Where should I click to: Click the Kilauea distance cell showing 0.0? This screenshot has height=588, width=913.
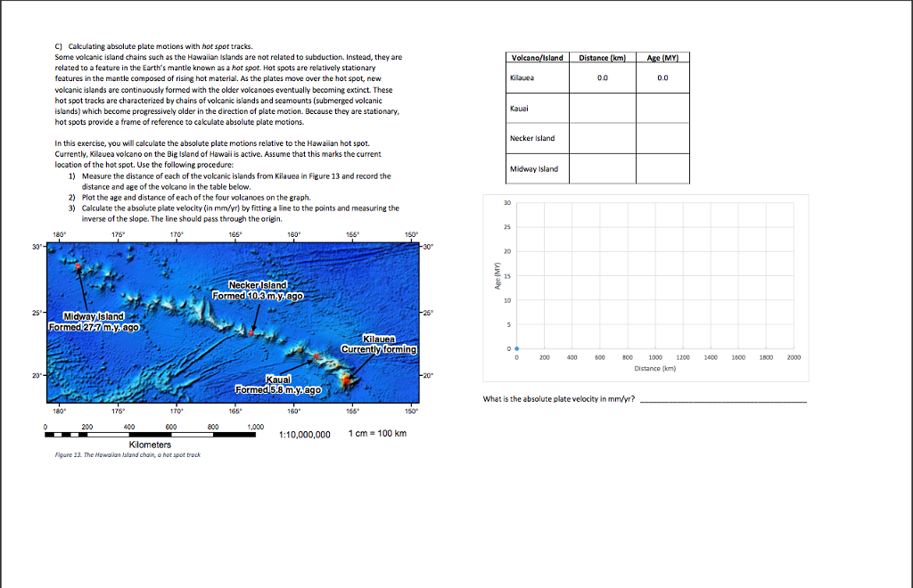(602, 78)
